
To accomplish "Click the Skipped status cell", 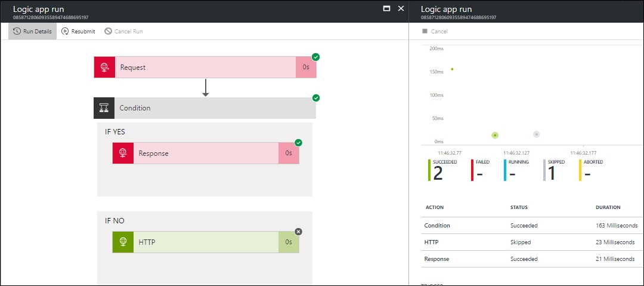I will coord(521,242).
